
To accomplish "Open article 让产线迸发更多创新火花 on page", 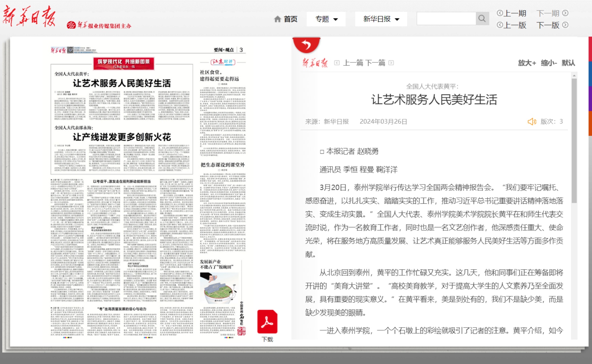I will 122,137.
